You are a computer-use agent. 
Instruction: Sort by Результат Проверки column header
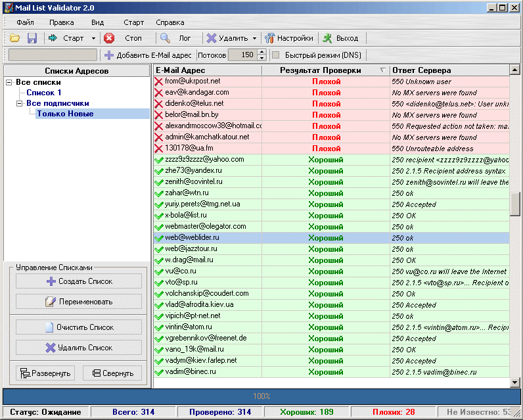[x=320, y=70]
